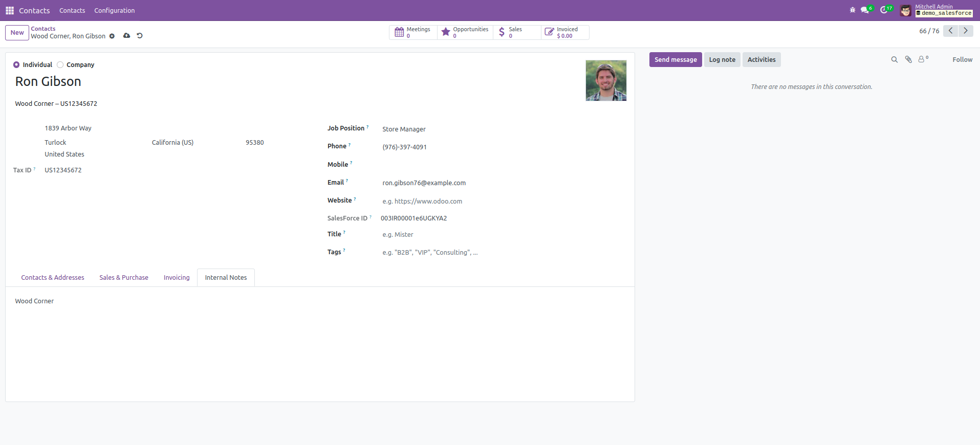The width and height of the screenshot is (980, 445).
Task: Follow the Contacts breadcrumb link
Action: click(x=43, y=29)
